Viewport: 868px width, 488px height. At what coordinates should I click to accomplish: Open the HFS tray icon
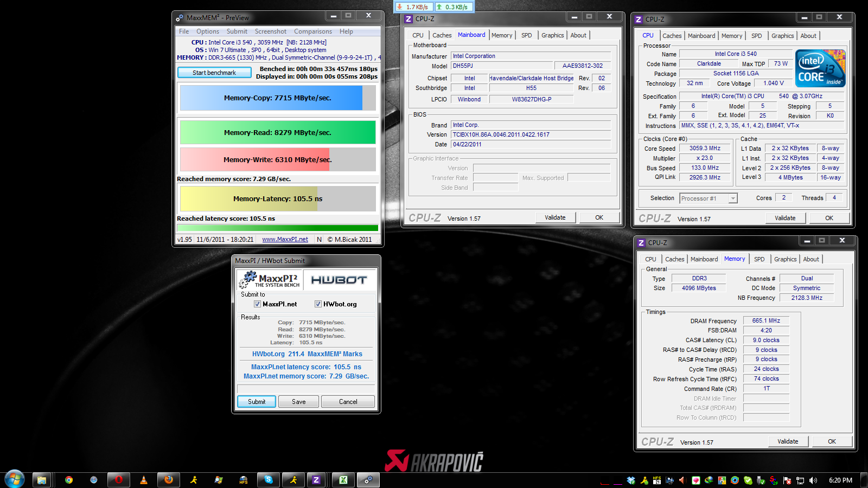657,480
